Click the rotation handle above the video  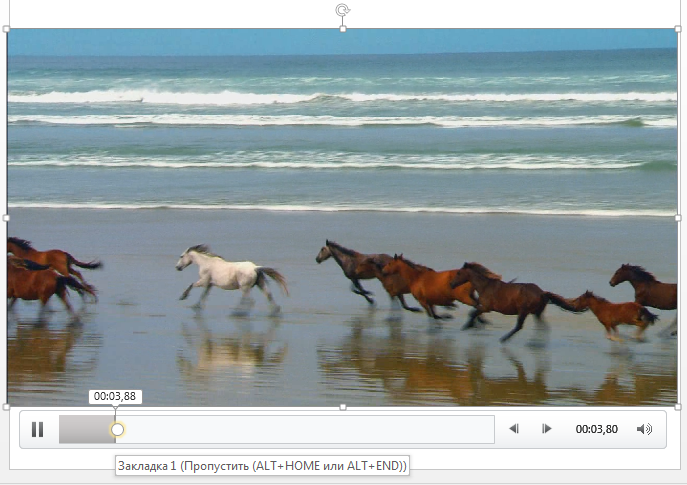(343, 10)
